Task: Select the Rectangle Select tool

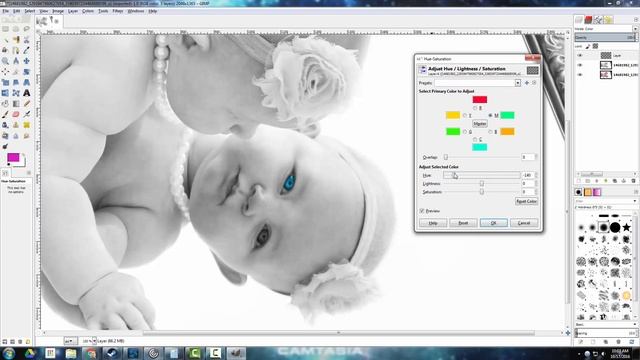Action: (x=5, y=29)
